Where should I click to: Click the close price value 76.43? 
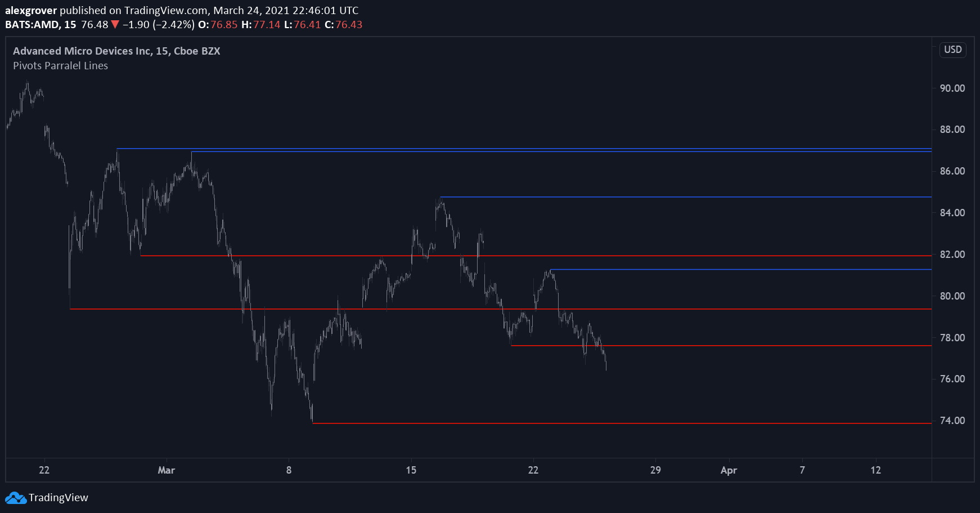349,25
